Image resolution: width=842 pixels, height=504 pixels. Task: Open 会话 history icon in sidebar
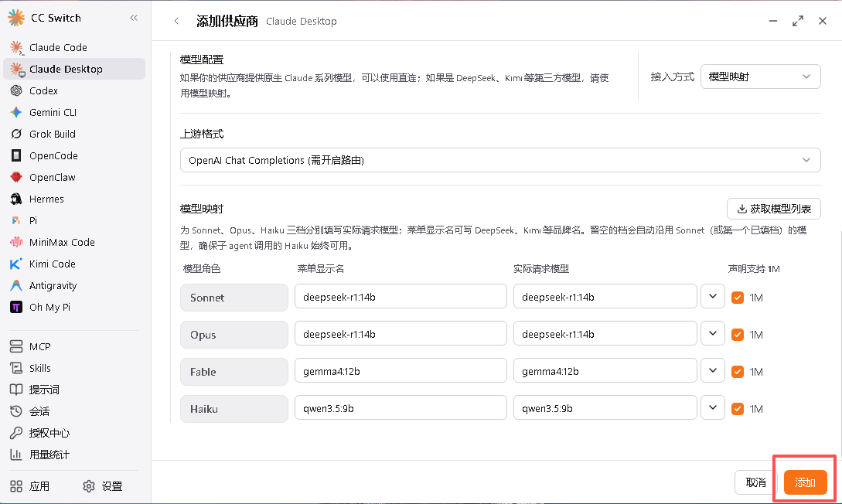click(16, 411)
